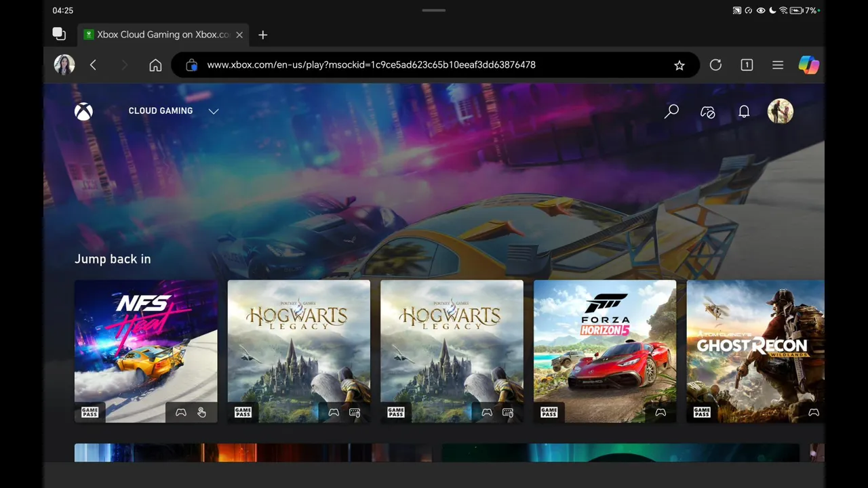This screenshot has height=488, width=868.
Task: Open the controller settings icon in header
Action: [707, 112]
